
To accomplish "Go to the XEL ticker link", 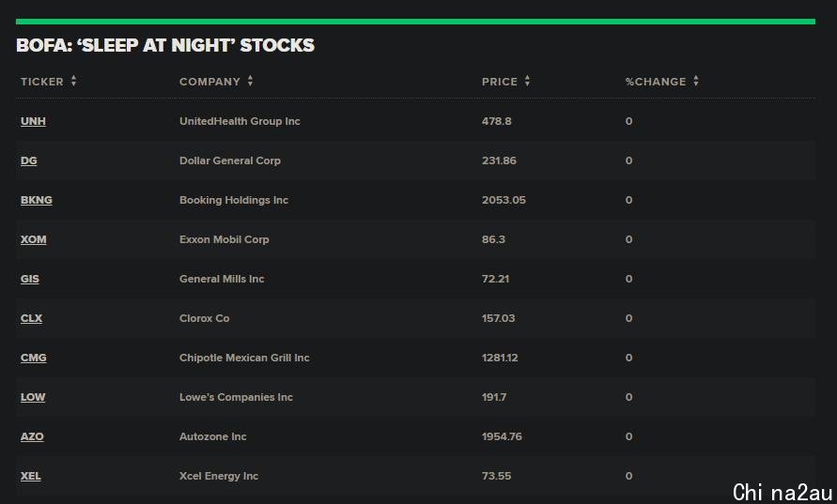I will (31, 477).
